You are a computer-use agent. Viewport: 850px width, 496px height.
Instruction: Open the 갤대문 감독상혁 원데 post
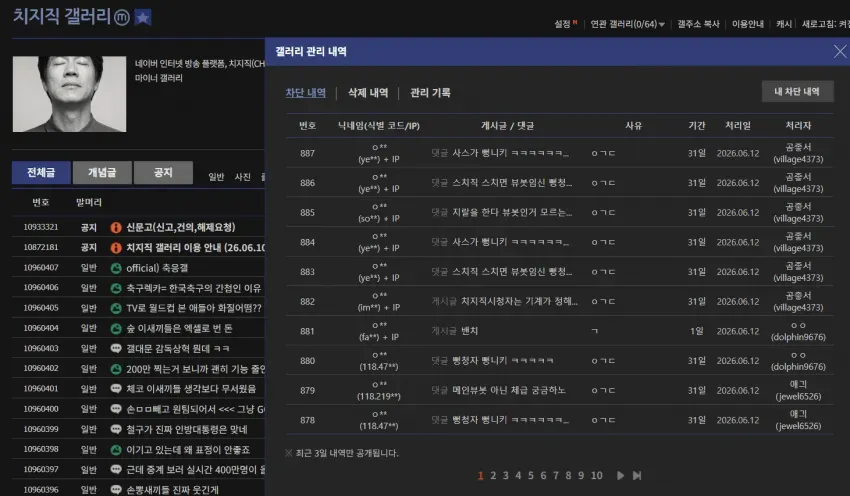(x=178, y=349)
